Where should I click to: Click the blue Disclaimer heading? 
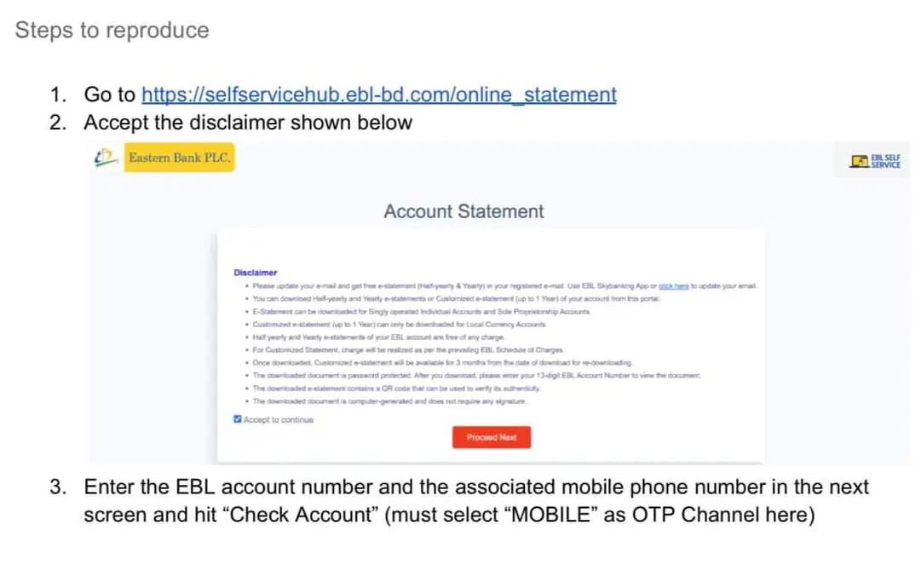click(x=256, y=273)
